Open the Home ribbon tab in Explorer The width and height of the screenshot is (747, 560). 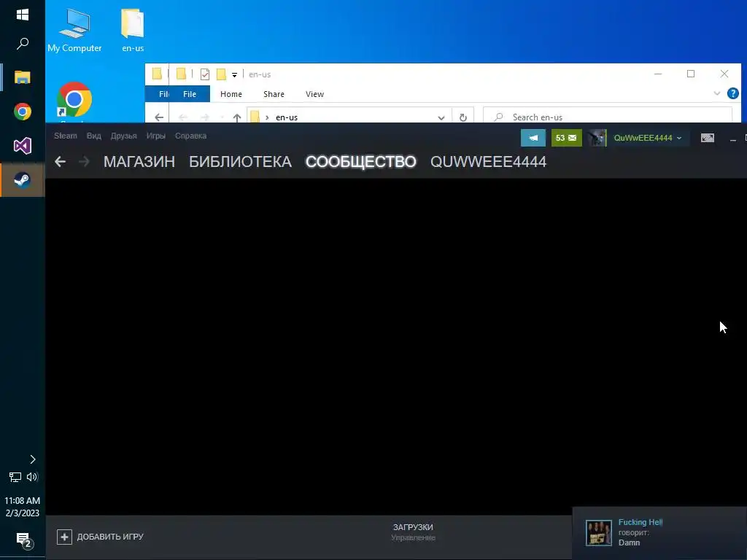pyautogui.click(x=231, y=94)
